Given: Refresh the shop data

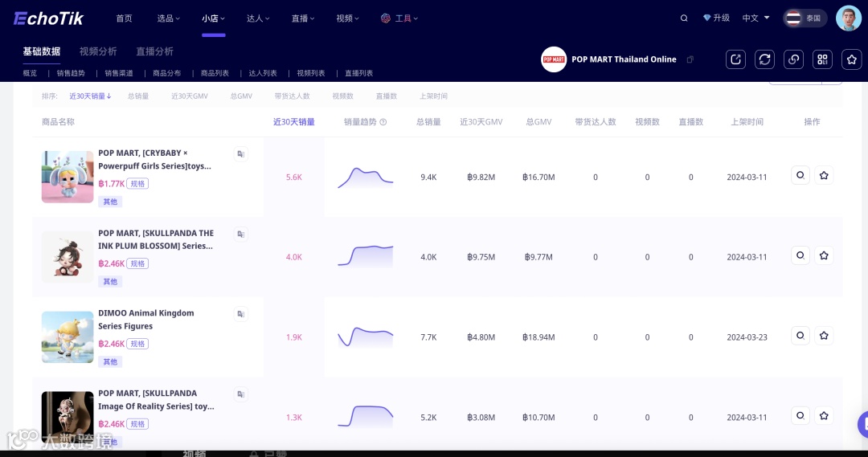Looking at the screenshot, I should coord(764,59).
